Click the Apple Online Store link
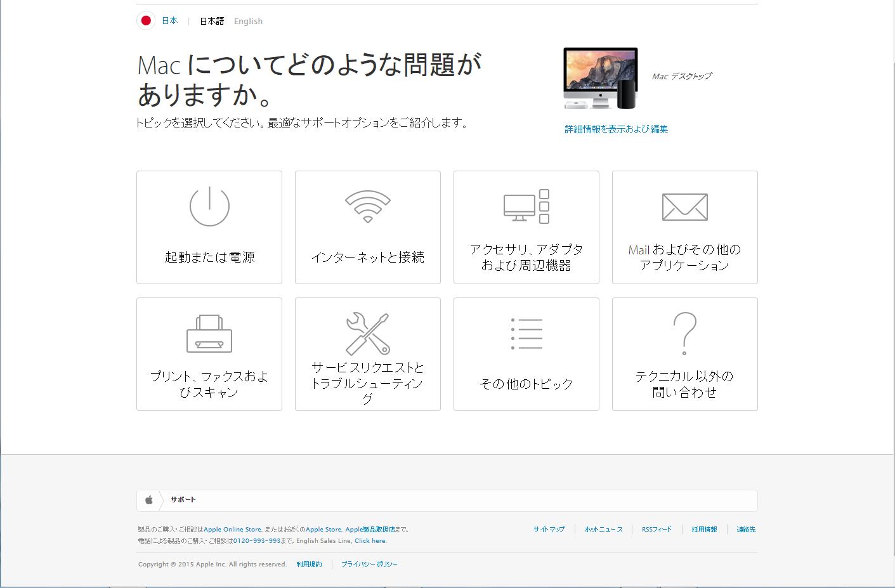 pyautogui.click(x=232, y=530)
